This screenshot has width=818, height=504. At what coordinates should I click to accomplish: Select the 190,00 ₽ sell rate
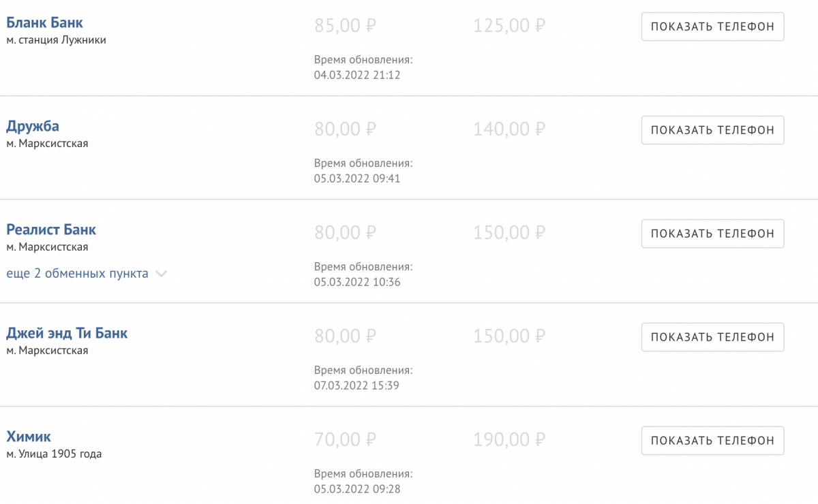tap(509, 440)
